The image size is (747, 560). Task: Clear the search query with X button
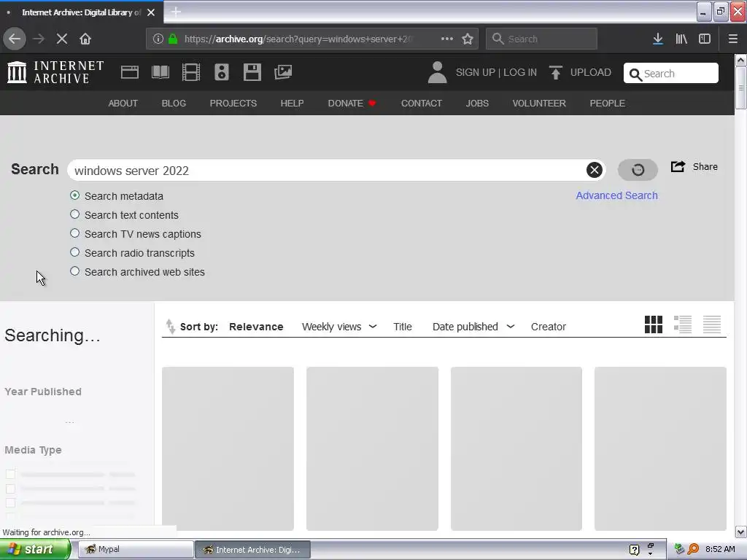[594, 170]
